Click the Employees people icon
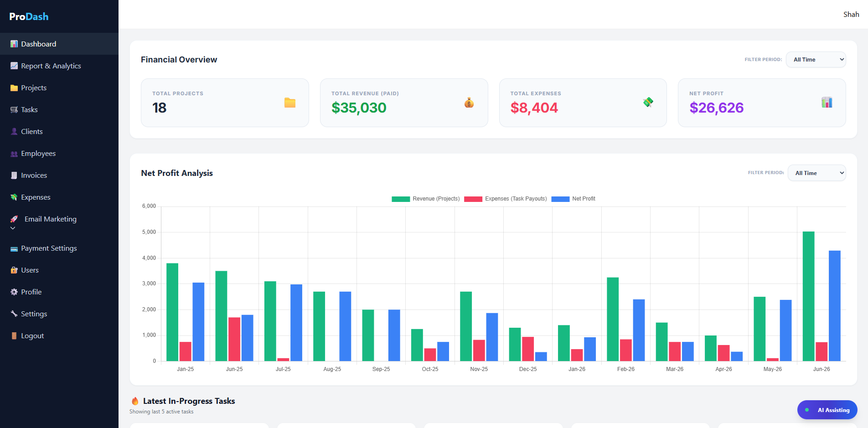Screen dimensions: 868x428 pos(14,154)
